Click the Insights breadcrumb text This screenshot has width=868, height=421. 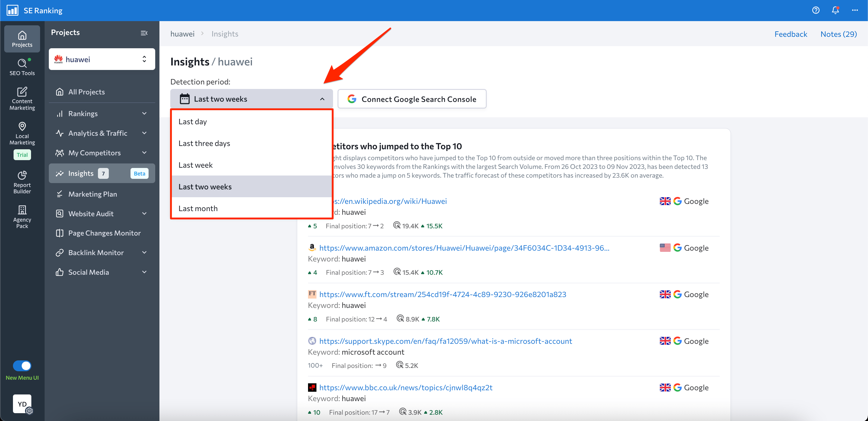click(x=225, y=34)
